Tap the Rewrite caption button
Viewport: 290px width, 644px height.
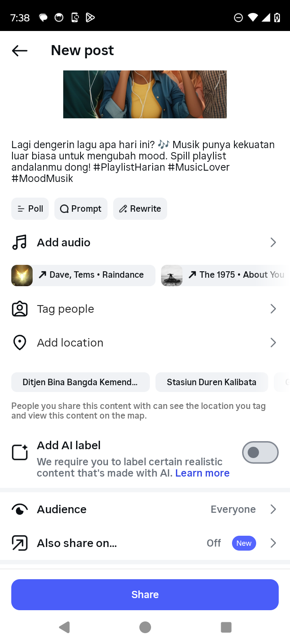140,209
